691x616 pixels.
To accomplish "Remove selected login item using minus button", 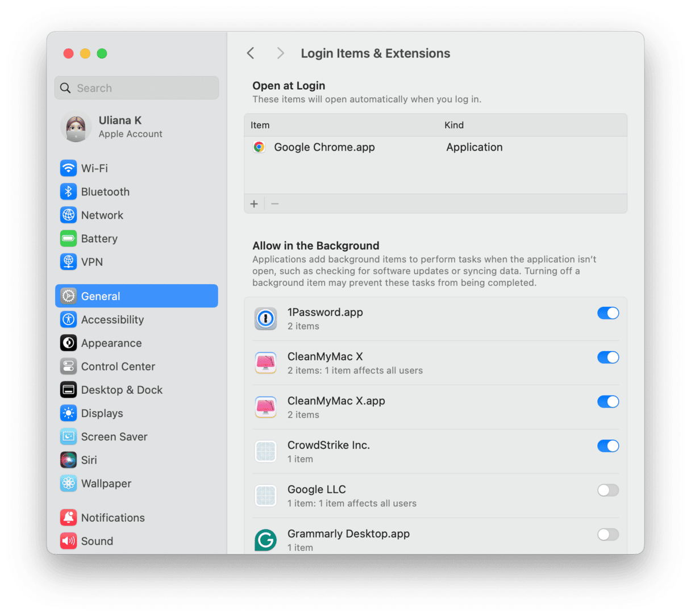I will pos(275,203).
